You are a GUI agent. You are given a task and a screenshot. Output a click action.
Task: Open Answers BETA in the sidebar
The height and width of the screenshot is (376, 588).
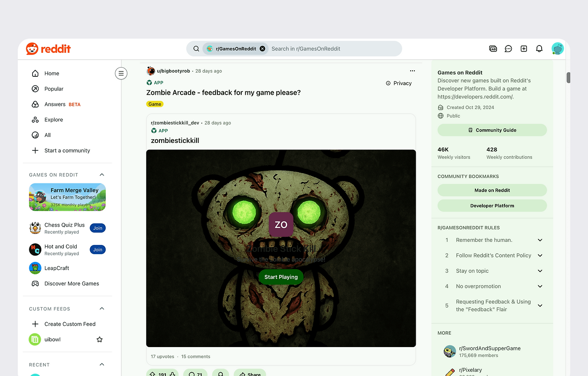coord(68,104)
